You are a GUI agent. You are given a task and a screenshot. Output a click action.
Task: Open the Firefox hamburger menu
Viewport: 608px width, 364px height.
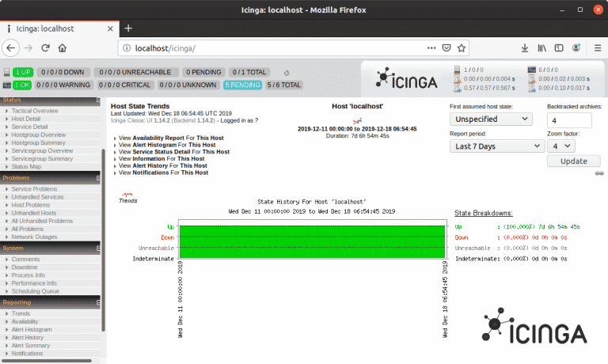coord(598,48)
